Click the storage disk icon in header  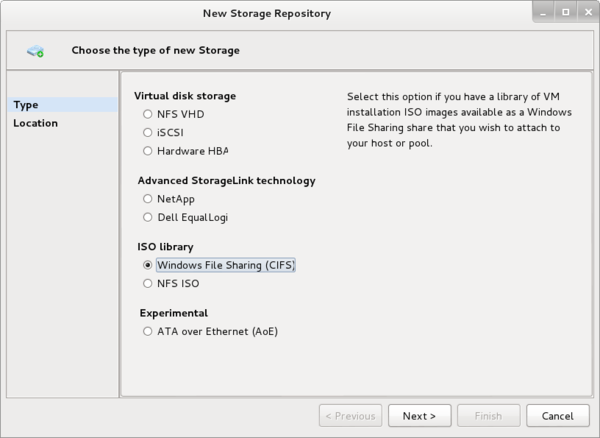click(x=36, y=50)
